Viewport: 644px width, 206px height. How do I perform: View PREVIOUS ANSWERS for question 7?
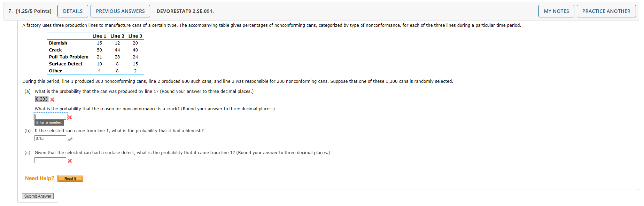(120, 11)
